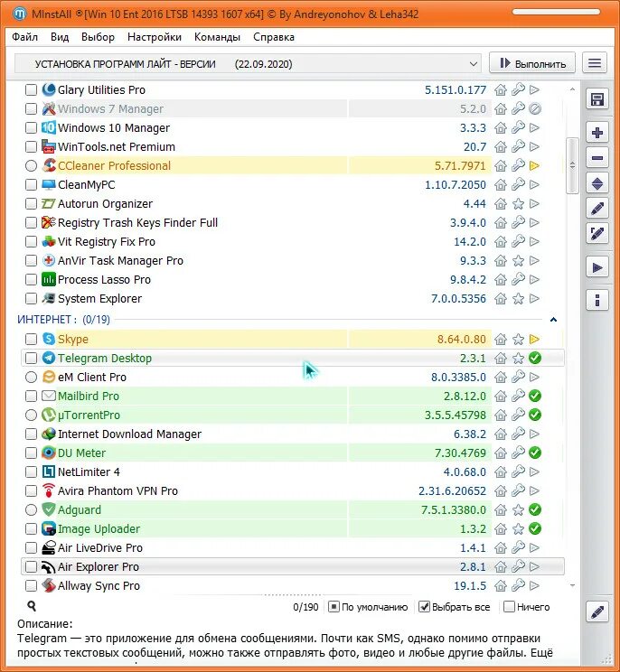This screenshot has height=672, width=620.
Task: Click home icon for Internet Download Manager
Action: 501,434
